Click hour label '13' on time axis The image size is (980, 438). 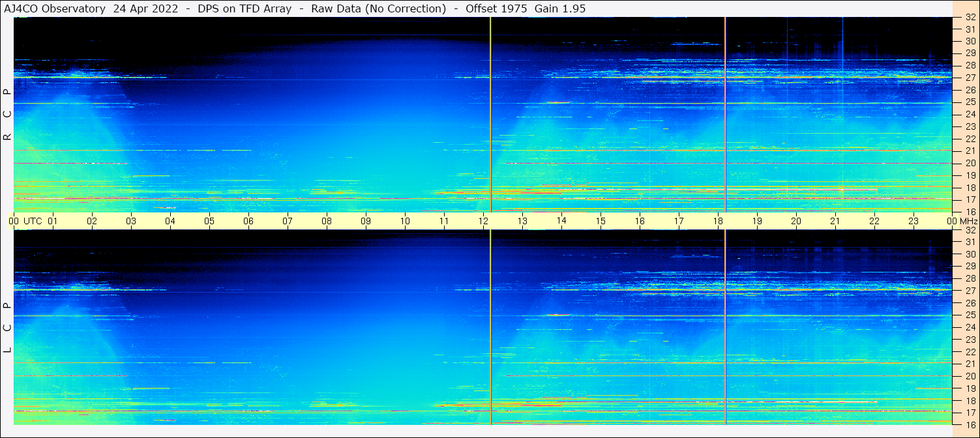[x=522, y=221]
